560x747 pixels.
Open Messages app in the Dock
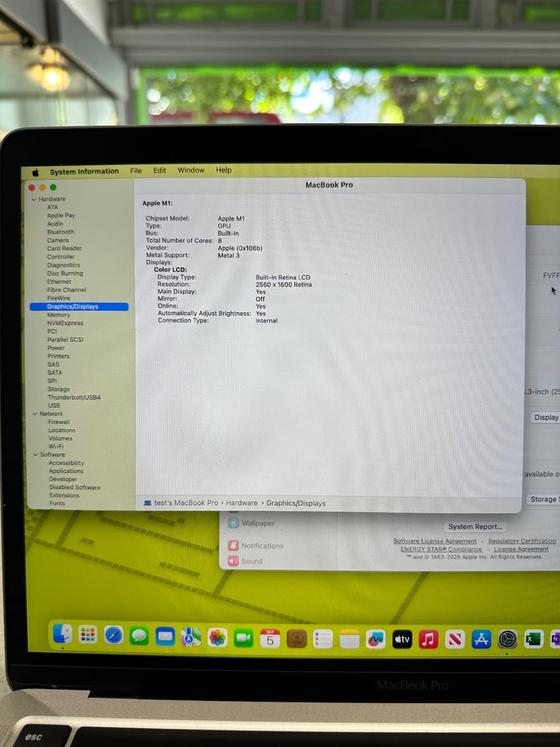click(139, 636)
